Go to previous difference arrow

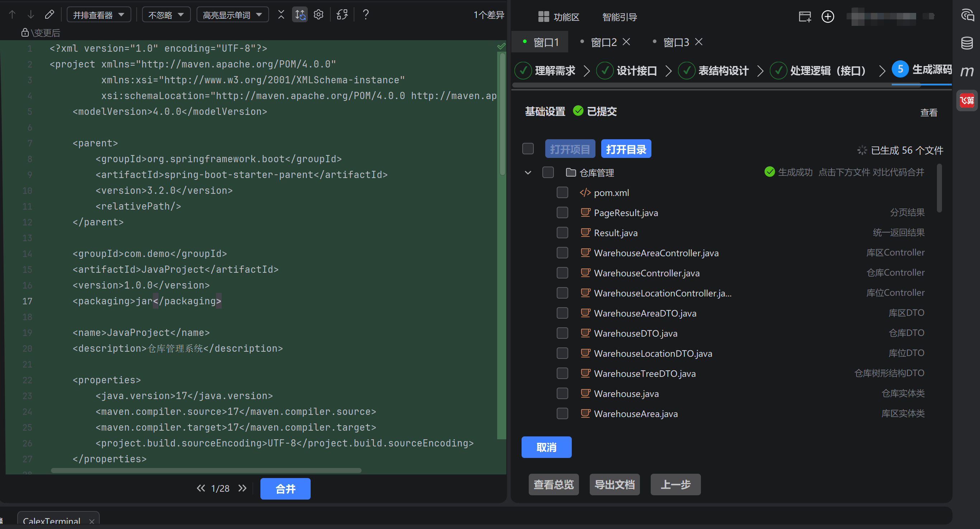tap(12, 15)
